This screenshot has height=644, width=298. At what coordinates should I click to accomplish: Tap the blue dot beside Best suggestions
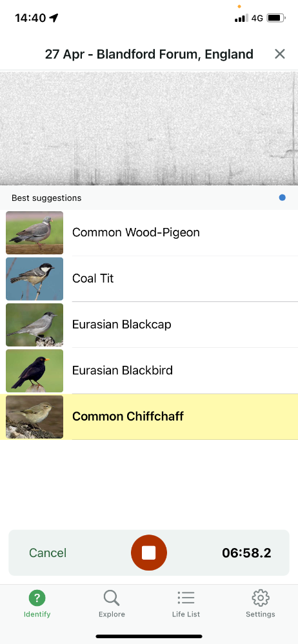(283, 198)
